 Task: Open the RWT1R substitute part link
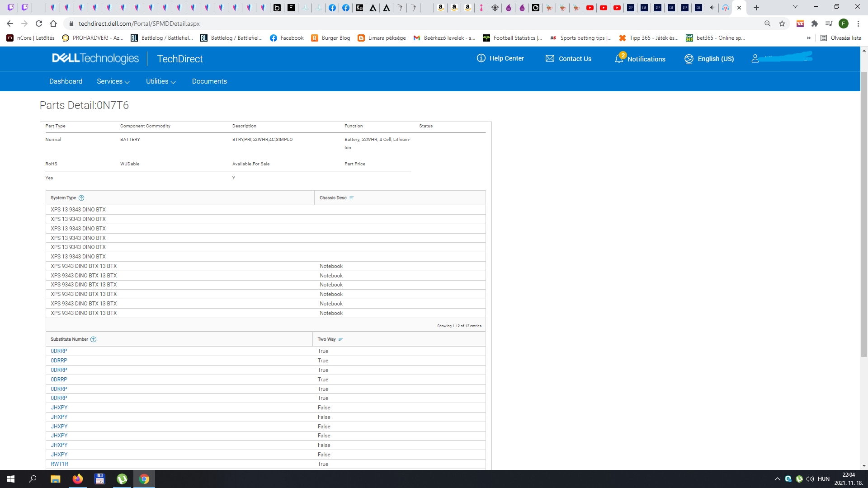pyautogui.click(x=59, y=464)
